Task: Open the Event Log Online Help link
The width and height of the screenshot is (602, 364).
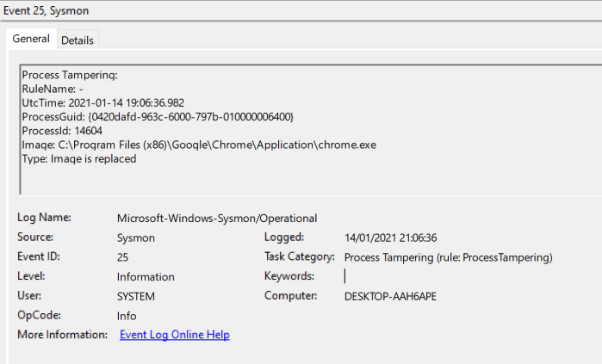Action: 175,335
